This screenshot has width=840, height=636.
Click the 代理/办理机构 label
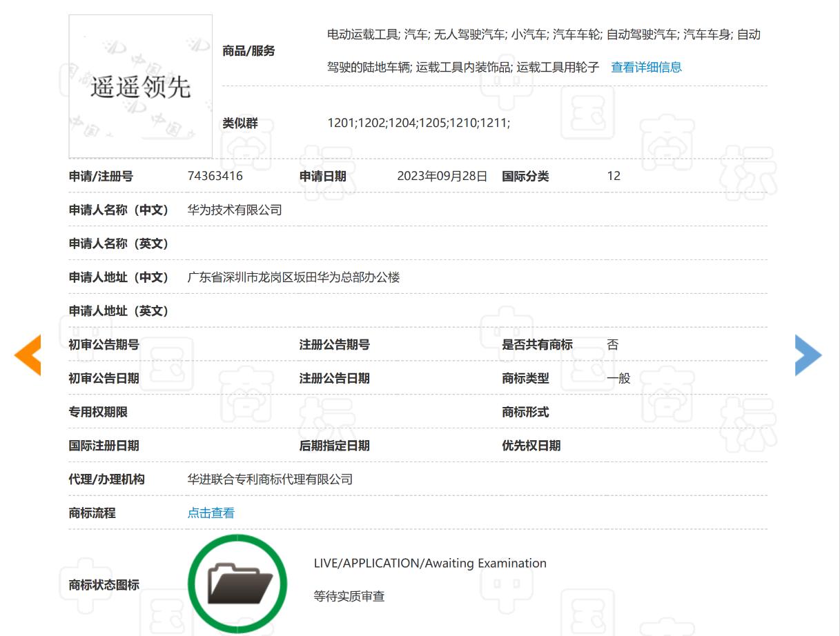pos(107,479)
